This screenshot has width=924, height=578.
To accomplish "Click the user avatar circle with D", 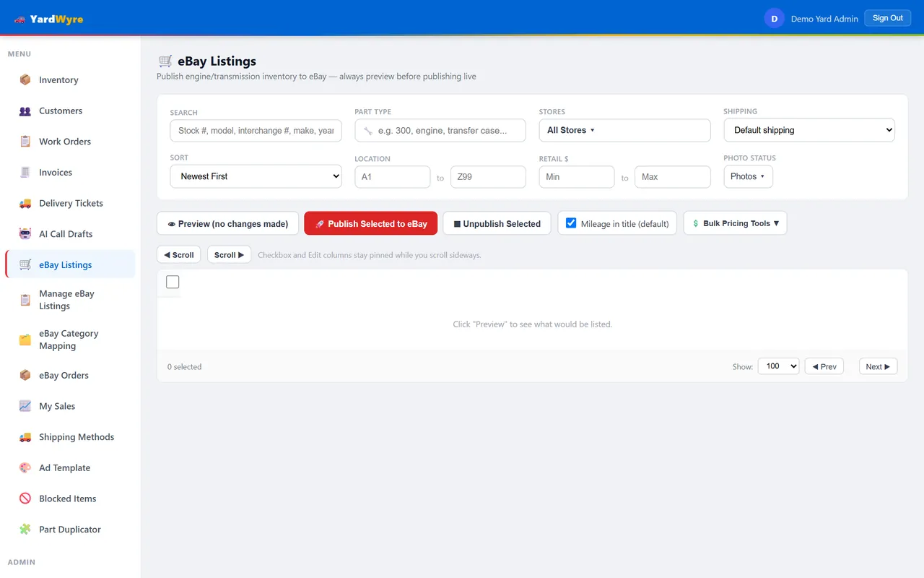I will (775, 19).
